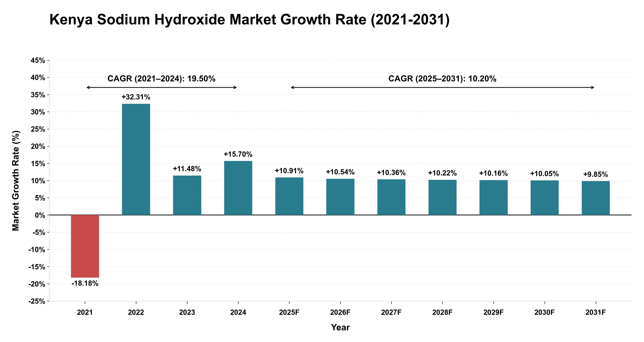Screen dimensions: 644x342
Task: Click the '+10.22%' data label
Action: pos(442,173)
